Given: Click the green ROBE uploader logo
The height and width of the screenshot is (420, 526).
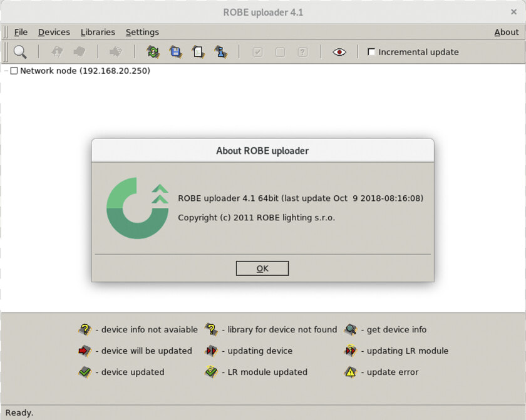Looking at the screenshot, I should click(138, 208).
